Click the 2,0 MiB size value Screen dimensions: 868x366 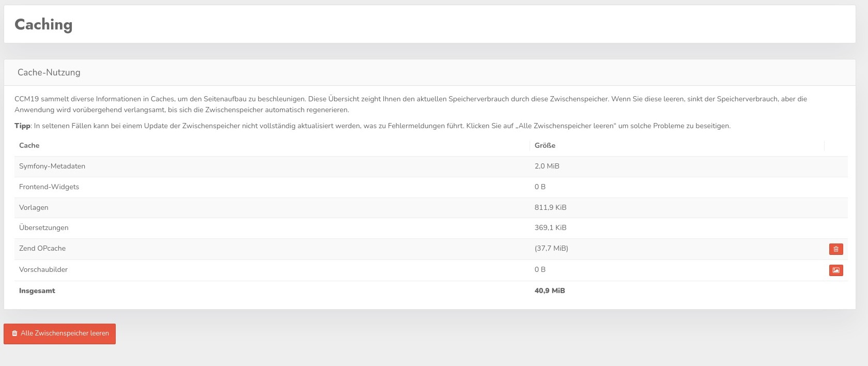pos(547,166)
